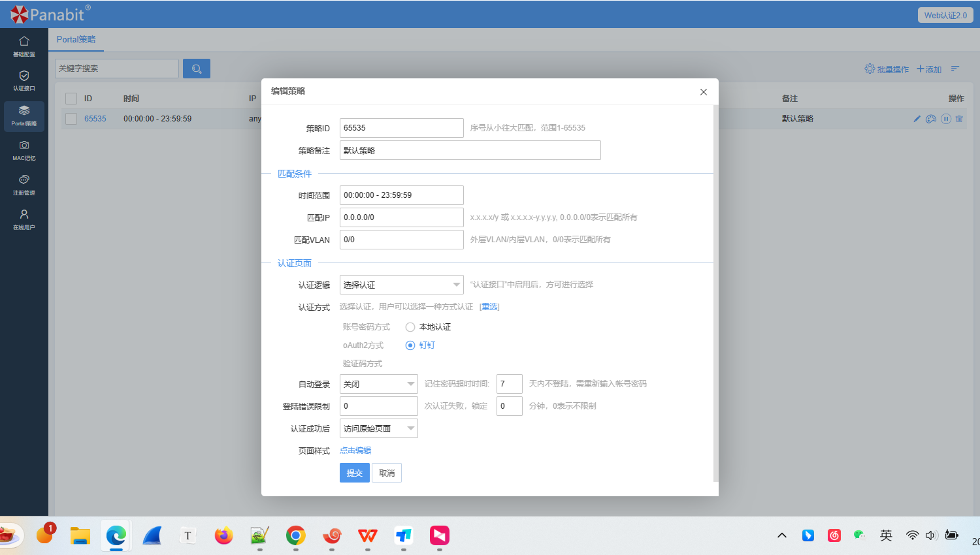Expand the 自动登录 dropdown
The height and width of the screenshot is (555, 980).
pos(379,384)
